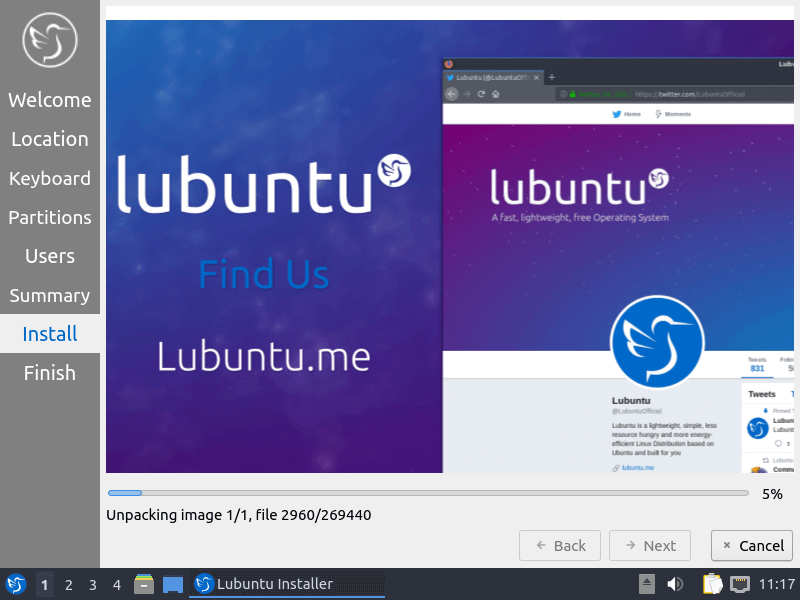The width and height of the screenshot is (800, 600).
Task: Click the volume speaker icon in the tray
Action: click(x=674, y=583)
